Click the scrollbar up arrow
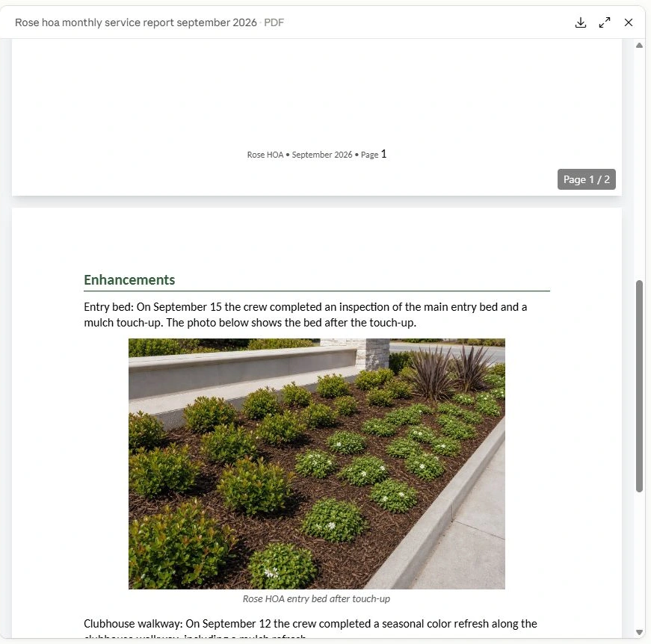Image resolution: width=651 pixels, height=644 pixels. [639, 46]
